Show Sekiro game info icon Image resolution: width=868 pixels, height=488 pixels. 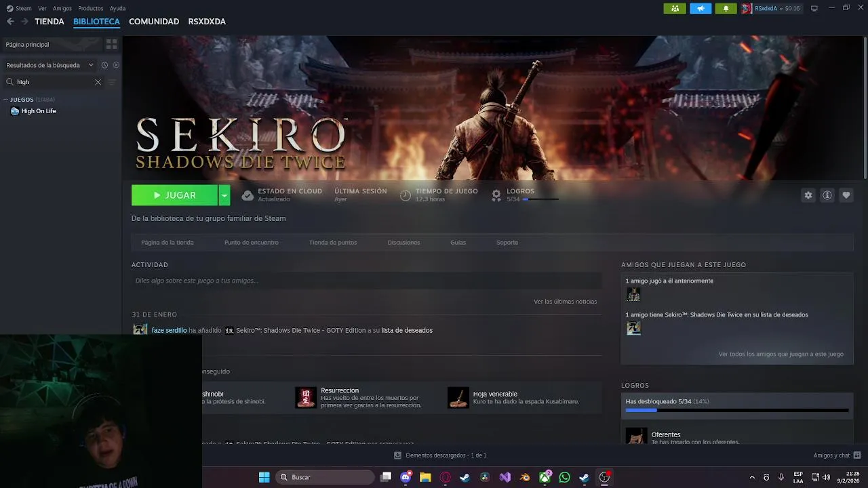pyautogui.click(x=827, y=195)
